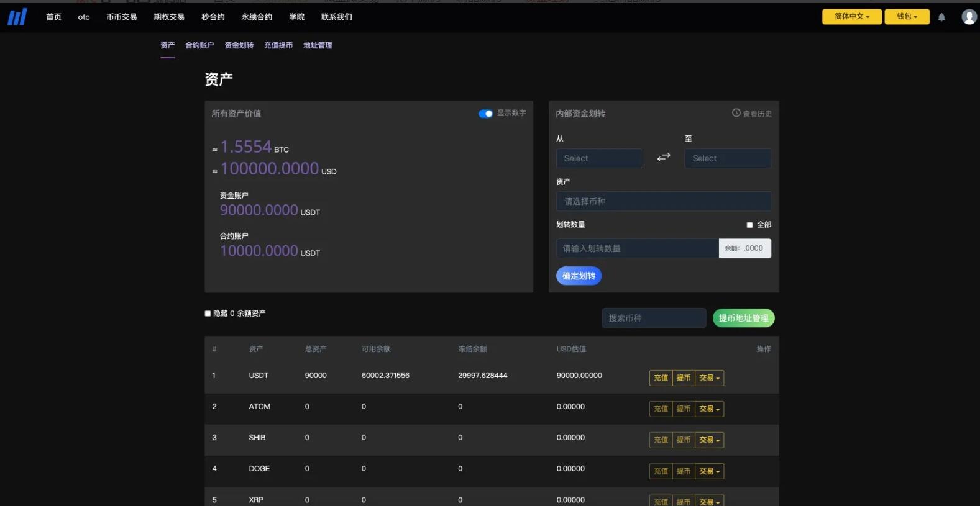Viewport: 980px width, 506px height.
Task: Click the swap accounts arrows icon
Action: coord(664,158)
